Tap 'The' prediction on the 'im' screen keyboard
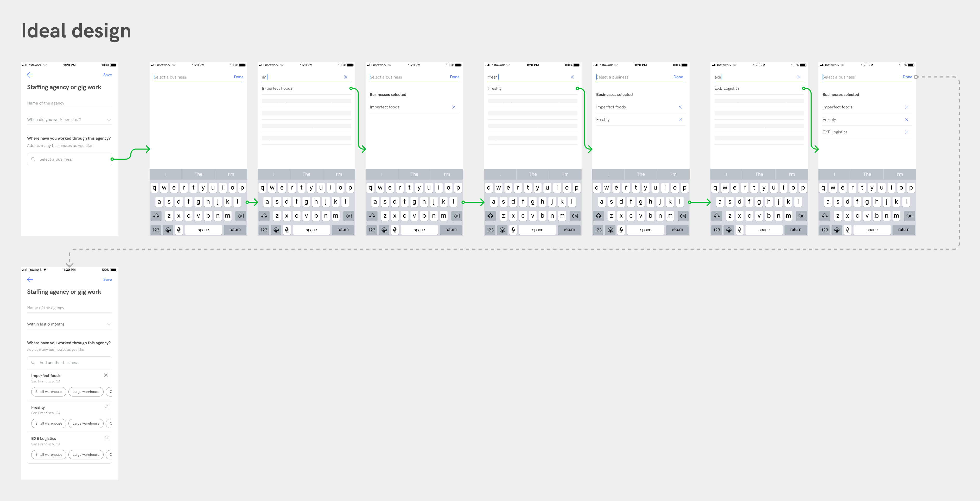The height and width of the screenshot is (501, 980). pos(306,174)
